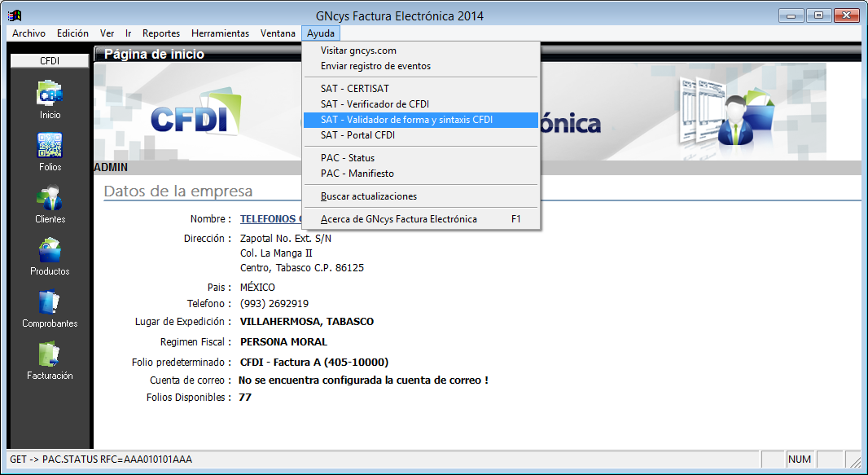
Task: Open the Ventana menu
Action: [278, 33]
